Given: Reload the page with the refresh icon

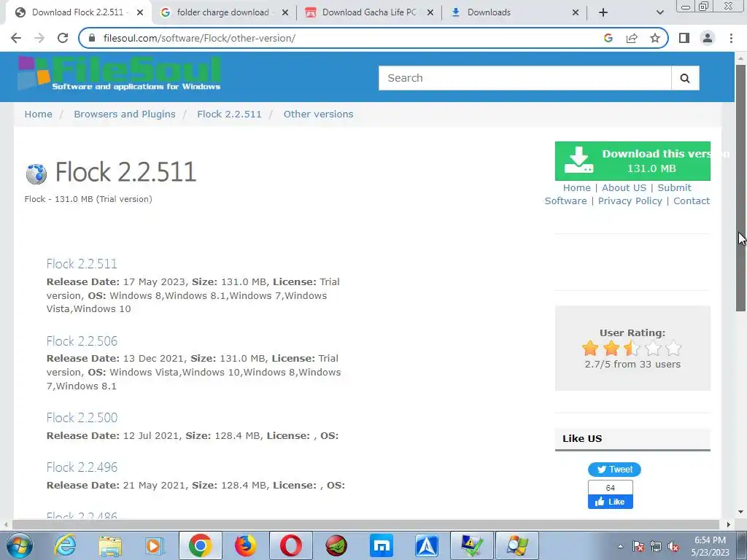Looking at the screenshot, I should click(x=63, y=38).
